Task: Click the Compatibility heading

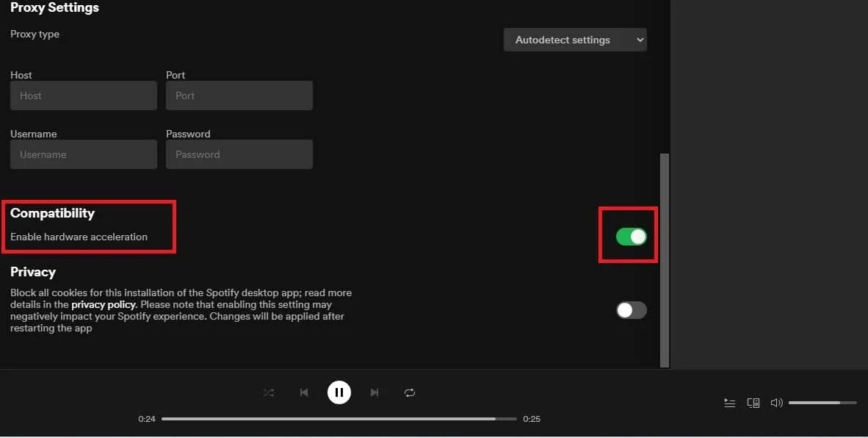Action: pos(53,213)
